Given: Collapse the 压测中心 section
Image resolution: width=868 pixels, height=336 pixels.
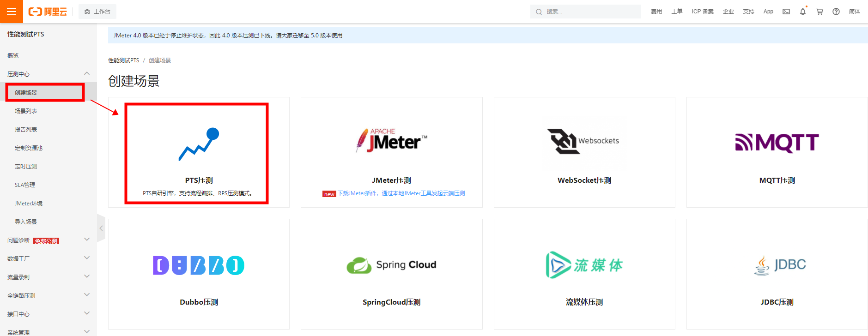Looking at the screenshot, I should click(x=49, y=74).
